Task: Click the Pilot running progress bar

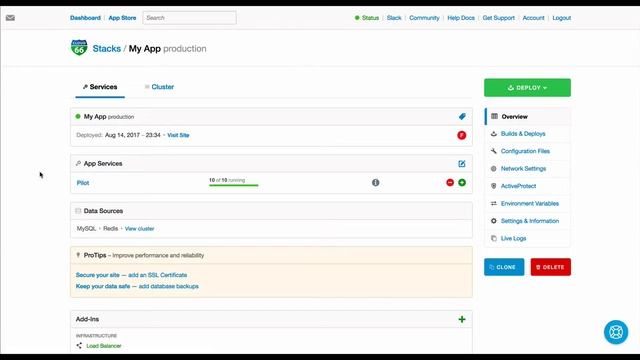Action: coord(233,185)
